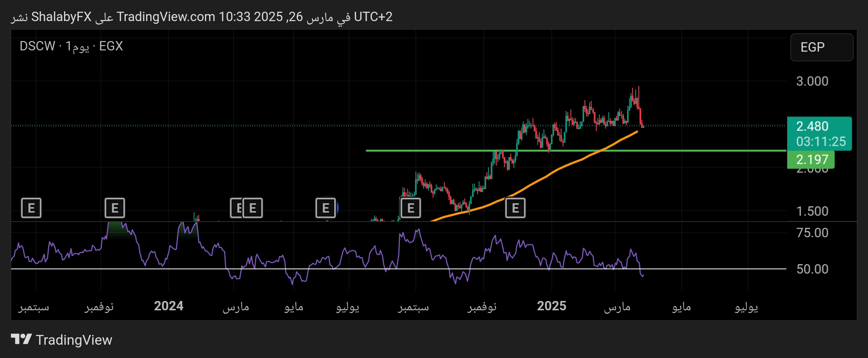Viewport: 868px width, 358px height.
Task: Select the right E marker of the overlapping pair
Action: pyautogui.click(x=253, y=208)
